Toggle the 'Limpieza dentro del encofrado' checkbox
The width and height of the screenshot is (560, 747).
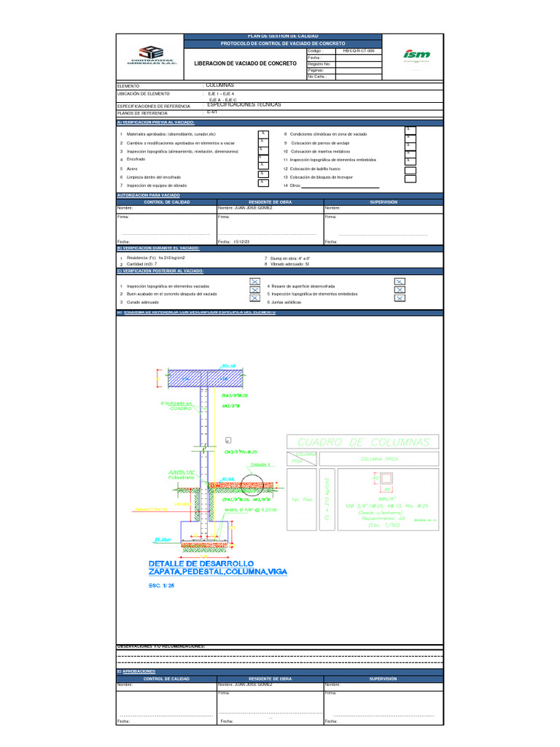tap(263, 174)
